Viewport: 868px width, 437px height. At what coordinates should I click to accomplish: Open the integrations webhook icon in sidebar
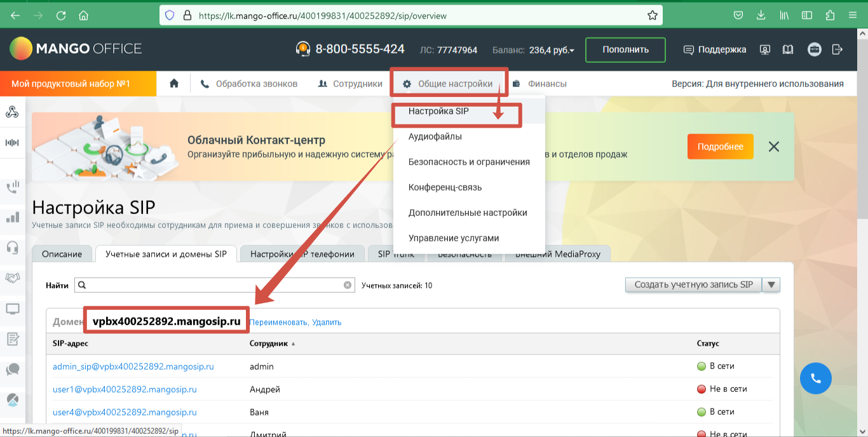click(x=12, y=112)
